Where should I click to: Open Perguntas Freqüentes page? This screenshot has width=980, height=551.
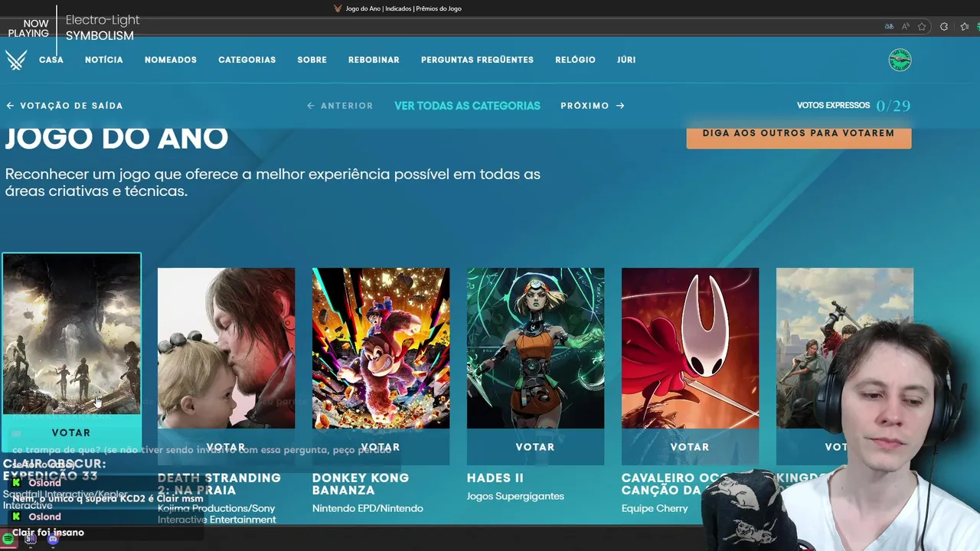477,60
